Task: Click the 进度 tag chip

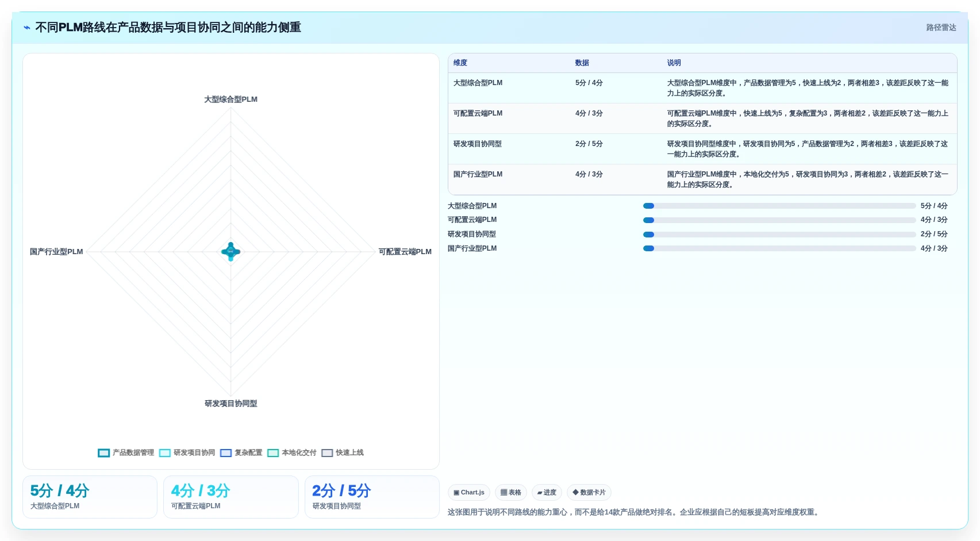Action: coord(547,492)
